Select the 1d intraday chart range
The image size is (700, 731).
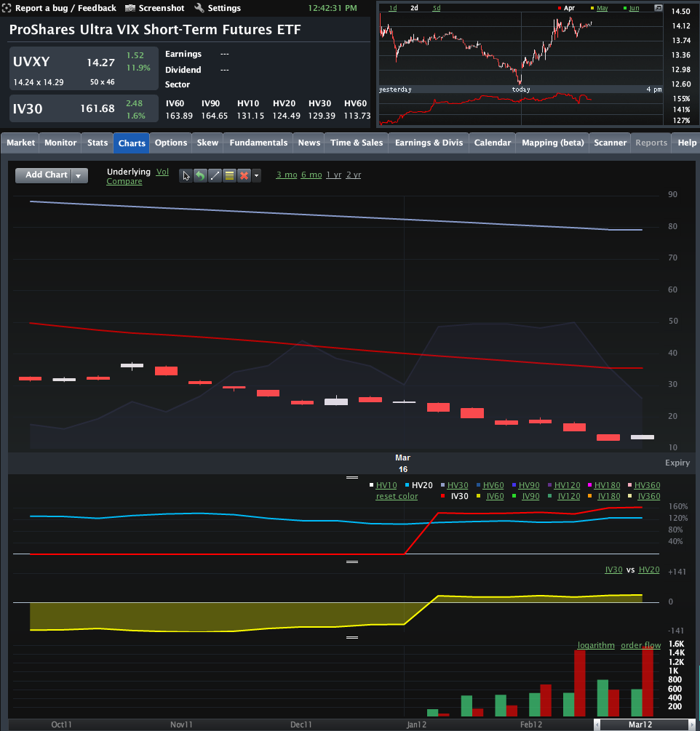[x=393, y=8]
